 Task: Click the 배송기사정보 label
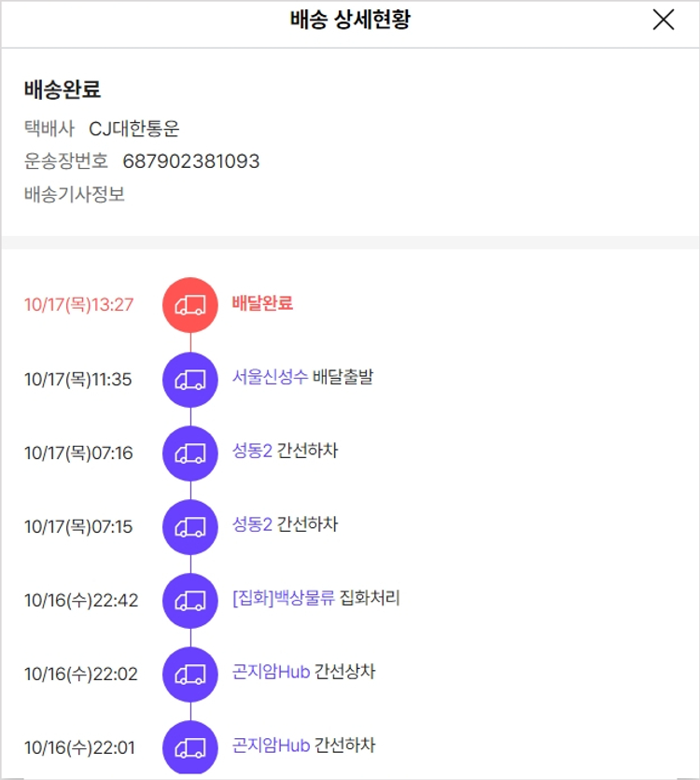(x=75, y=195)
